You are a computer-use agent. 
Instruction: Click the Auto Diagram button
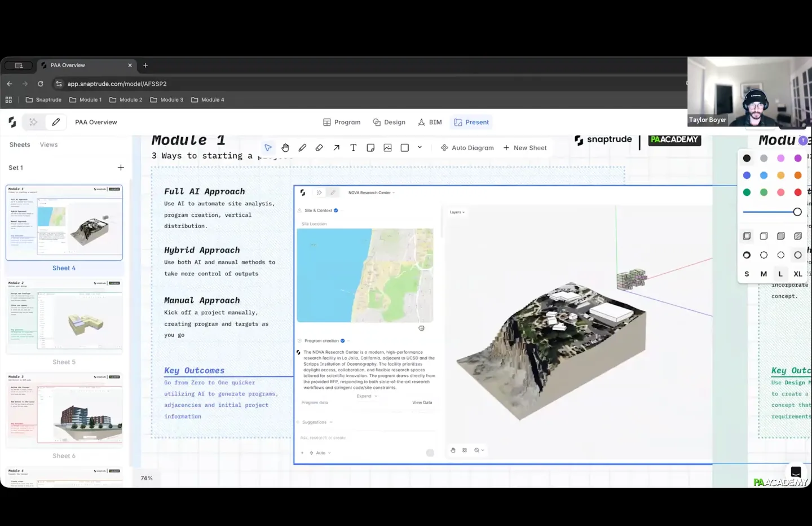point(467,148)
